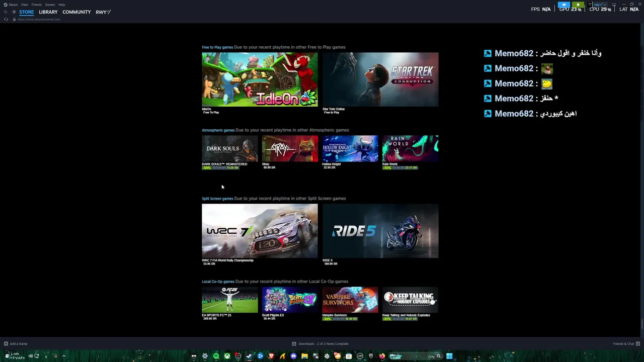Click the Add a Game plus icon

(x=6, y=344)
